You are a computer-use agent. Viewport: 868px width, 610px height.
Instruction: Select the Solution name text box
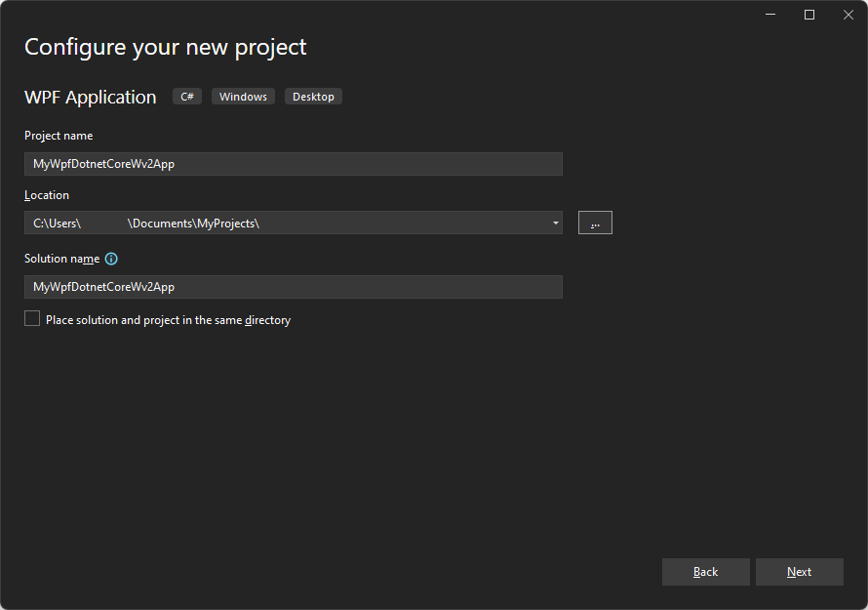pyautogui.click(x=293, y=286)
